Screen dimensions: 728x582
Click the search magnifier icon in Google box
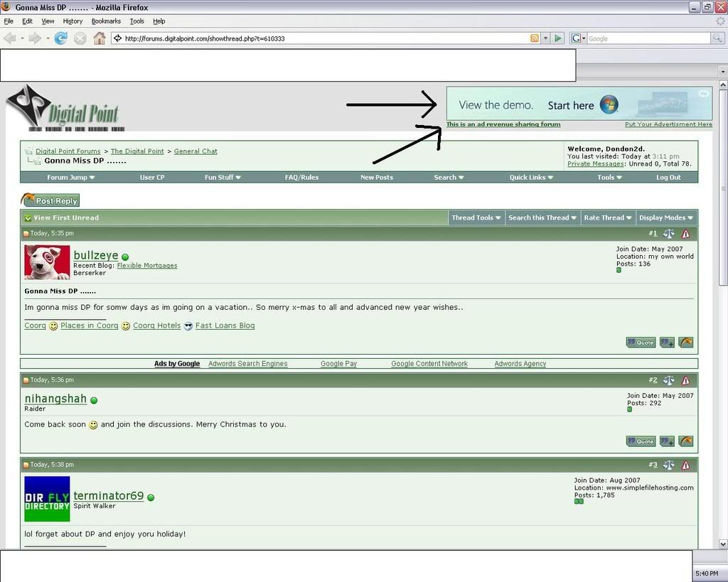click(x=717, y=38)
